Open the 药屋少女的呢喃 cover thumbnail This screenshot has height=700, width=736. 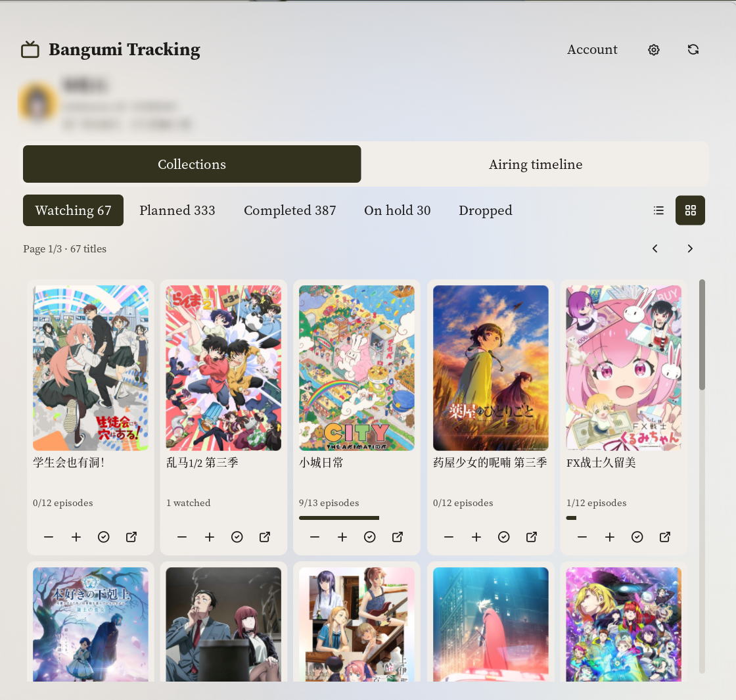click(490, 368)
